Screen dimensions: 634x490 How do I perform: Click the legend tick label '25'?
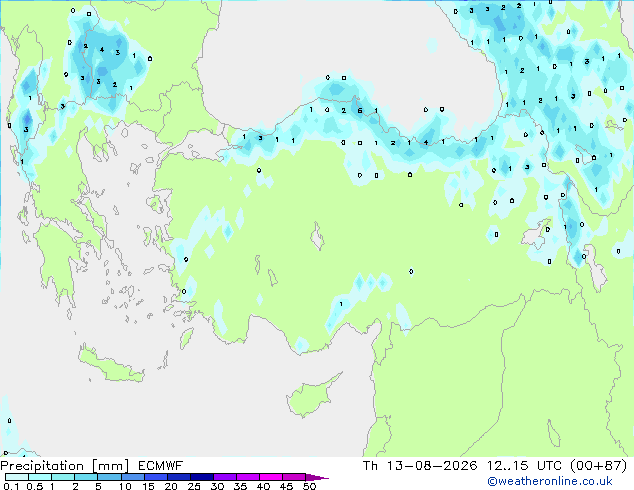(x=194, y=486)
